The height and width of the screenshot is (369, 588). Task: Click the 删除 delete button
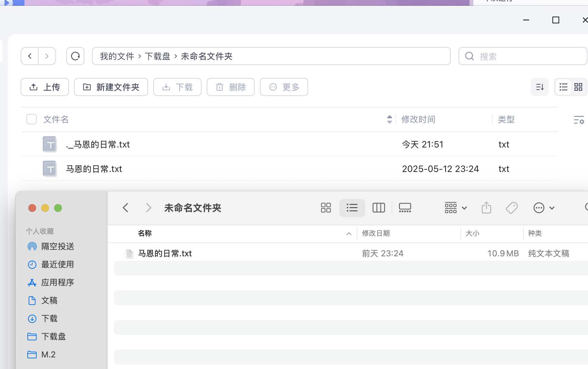[231, 87]
